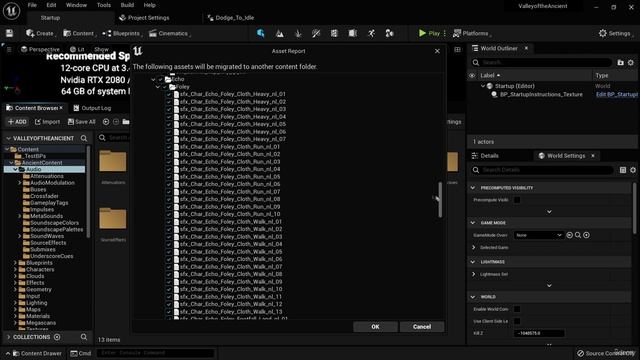The image size is (640, 360).
Task: Open the Settings gear menu
Action: [615, 33]
